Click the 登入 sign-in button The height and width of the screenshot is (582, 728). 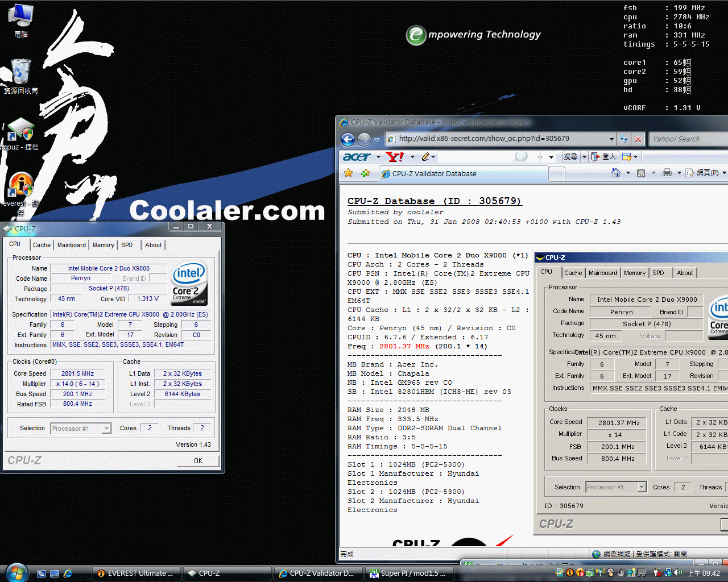[x=605, y=157]
